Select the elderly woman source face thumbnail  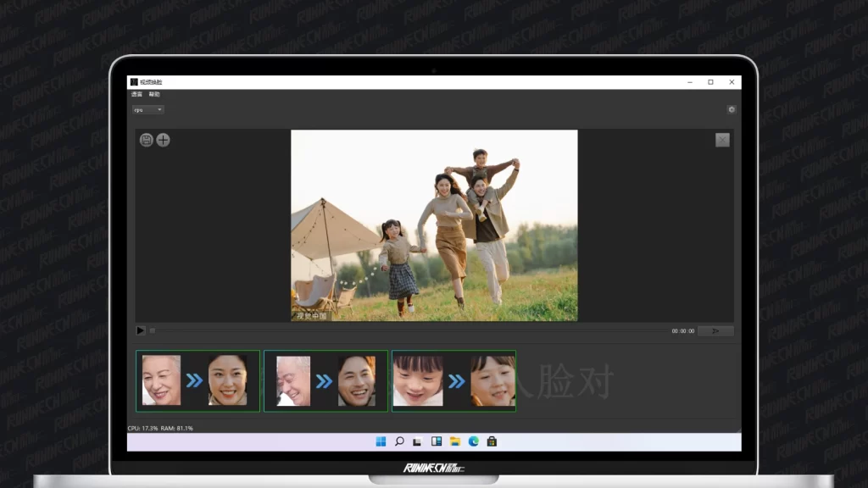[x=161, y=380]
